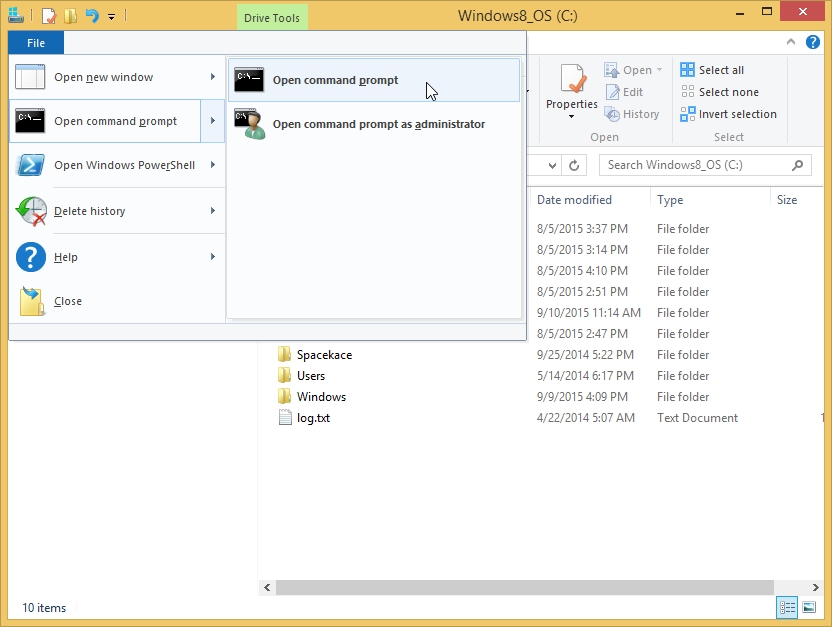This screenshot has height=627, width=832.
Task: Click the Users folder icon
Action: (284, 376)
